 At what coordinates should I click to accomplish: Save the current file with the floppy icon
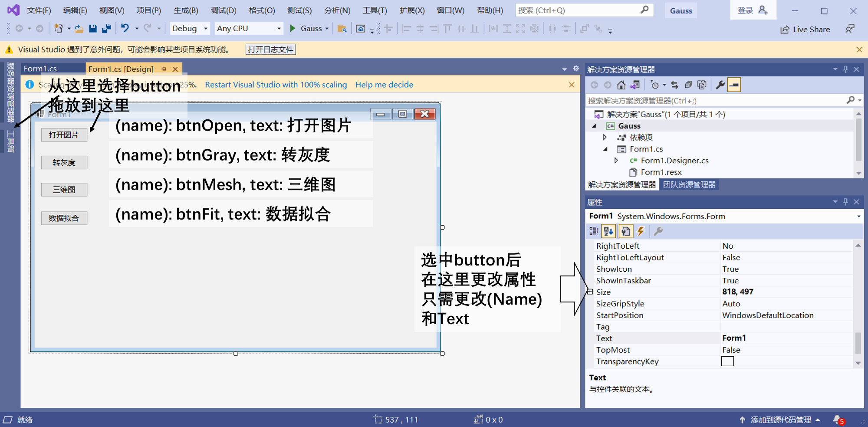click(x=92, y=29)
